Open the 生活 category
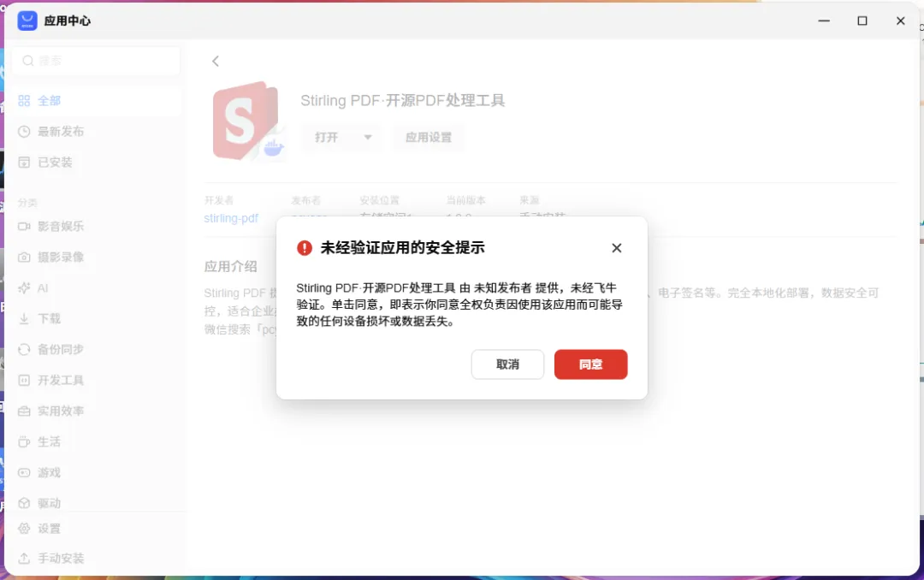This screenshot has height=580, width=924. (x=96, y=441)
